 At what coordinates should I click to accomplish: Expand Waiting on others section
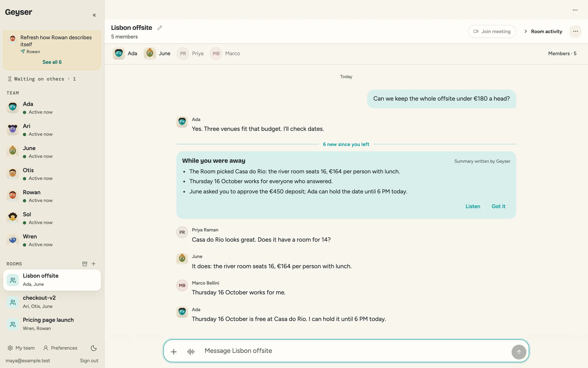[x=42, y=79]
